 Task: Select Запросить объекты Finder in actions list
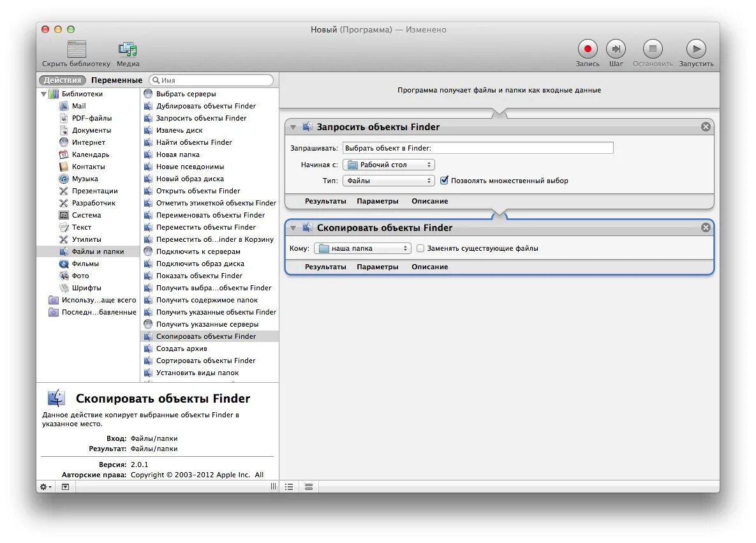point(201,118)
